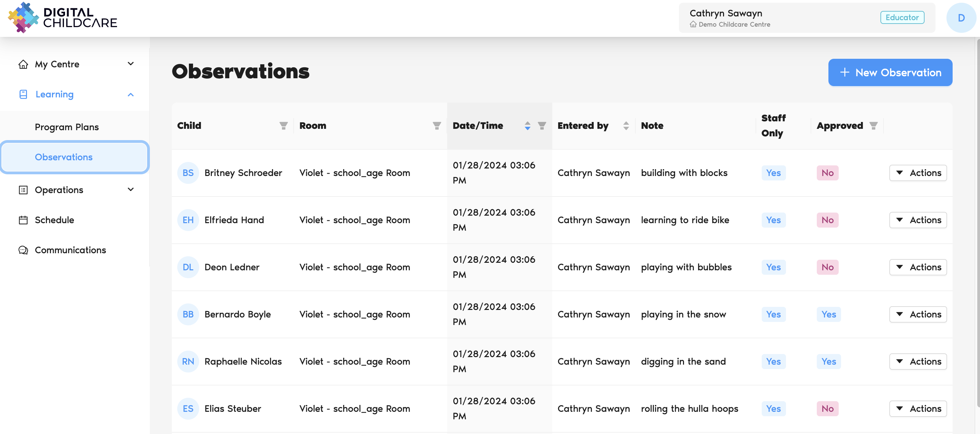Expand the Operations menu chevron

pyautogui.click(x=130, y=190)
